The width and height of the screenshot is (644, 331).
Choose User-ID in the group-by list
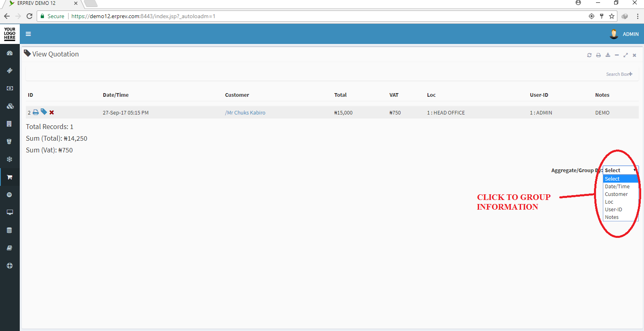[621, 209]
